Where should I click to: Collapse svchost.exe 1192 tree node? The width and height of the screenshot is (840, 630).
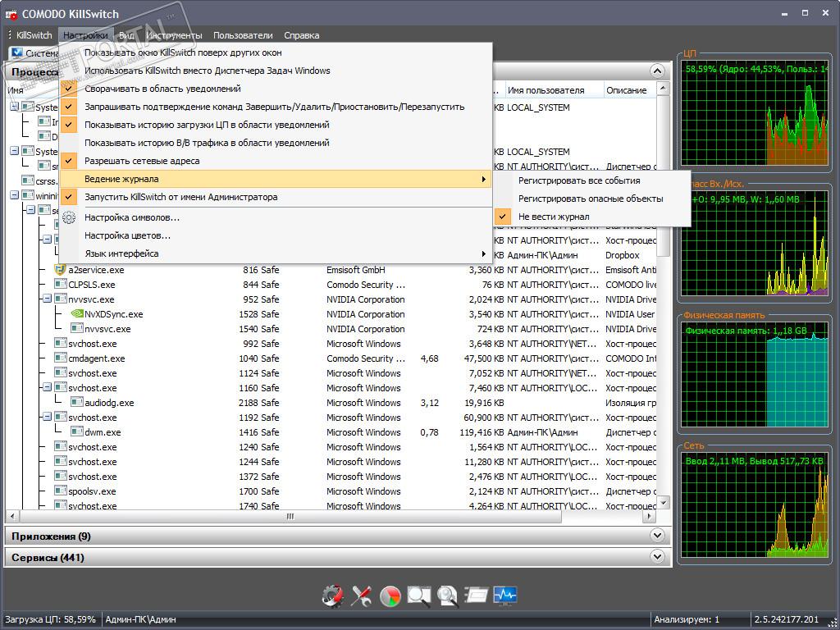(x=47, y=417)
